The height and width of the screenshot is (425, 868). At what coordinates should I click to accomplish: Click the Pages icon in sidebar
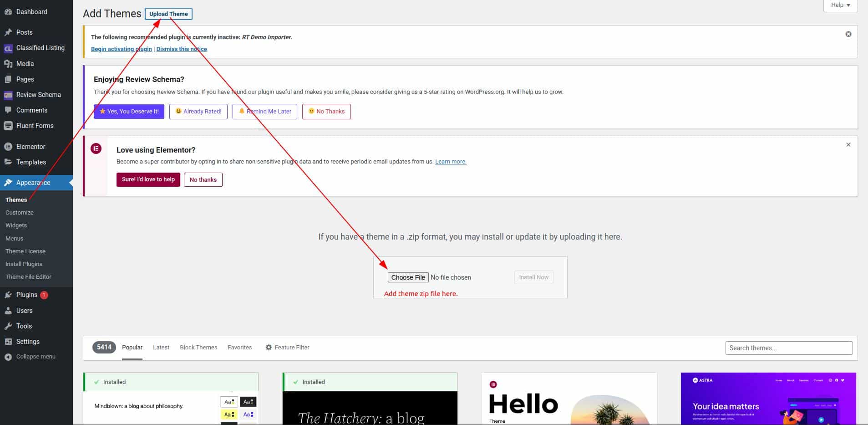click(8, 79)
